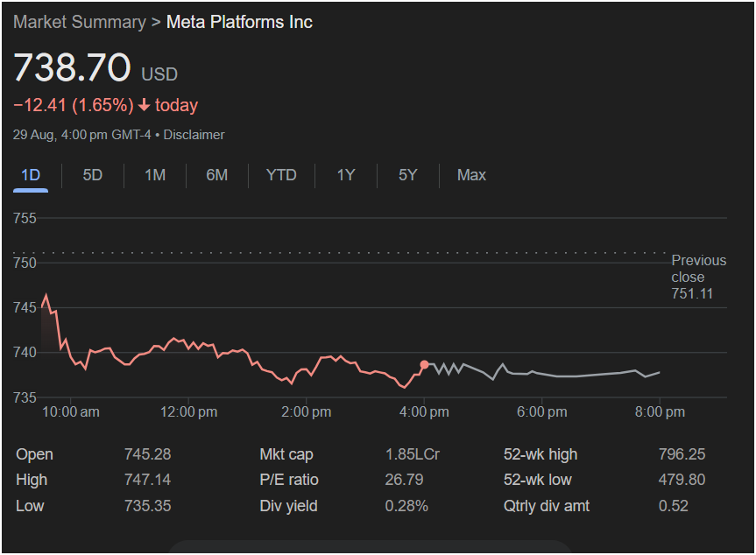Click the red closing price dot marker
756x555 pixels.
click(424, 365)
